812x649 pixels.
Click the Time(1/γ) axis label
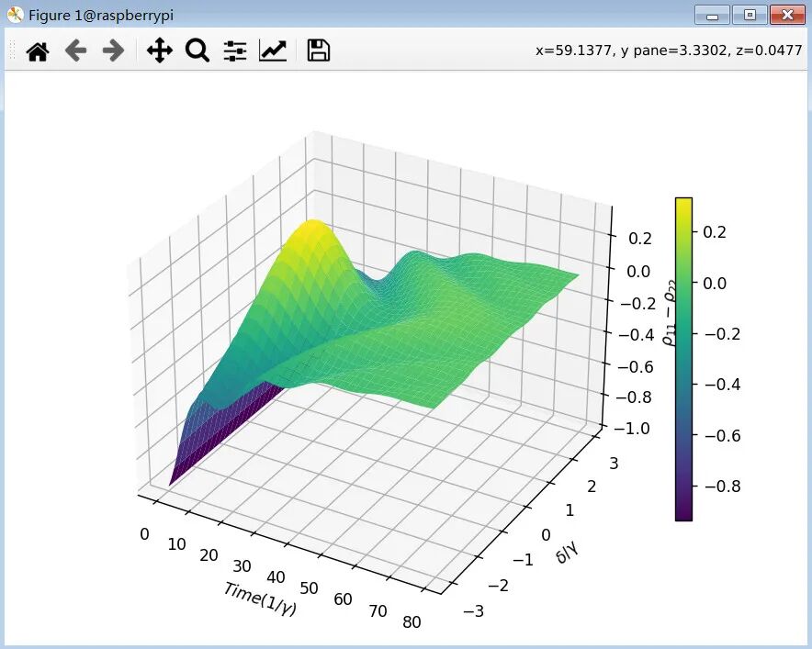260,599
